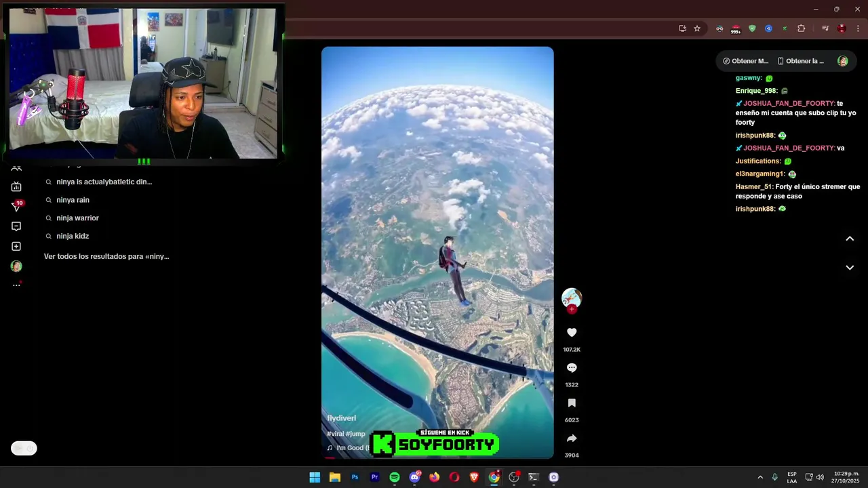
Task: Open profile avatar in left sidebar
Action: pos(16,266)
